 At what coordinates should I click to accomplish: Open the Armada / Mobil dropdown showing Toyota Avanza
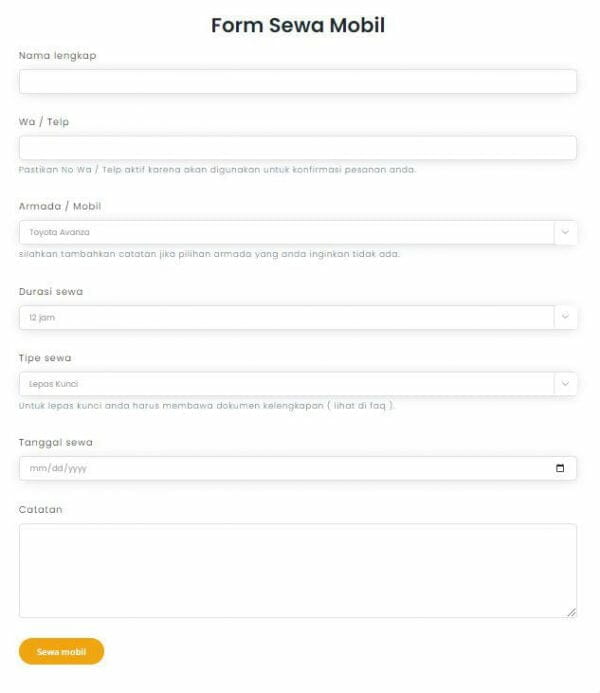coord(286,232)
